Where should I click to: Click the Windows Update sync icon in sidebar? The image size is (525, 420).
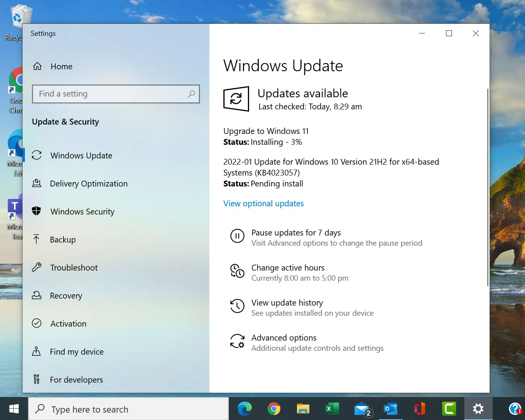pos(37,155)
